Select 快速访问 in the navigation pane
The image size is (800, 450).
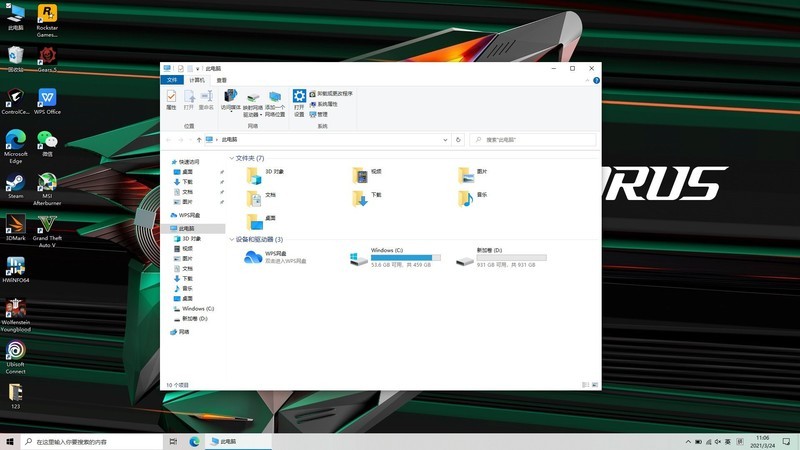coord(185,162)
